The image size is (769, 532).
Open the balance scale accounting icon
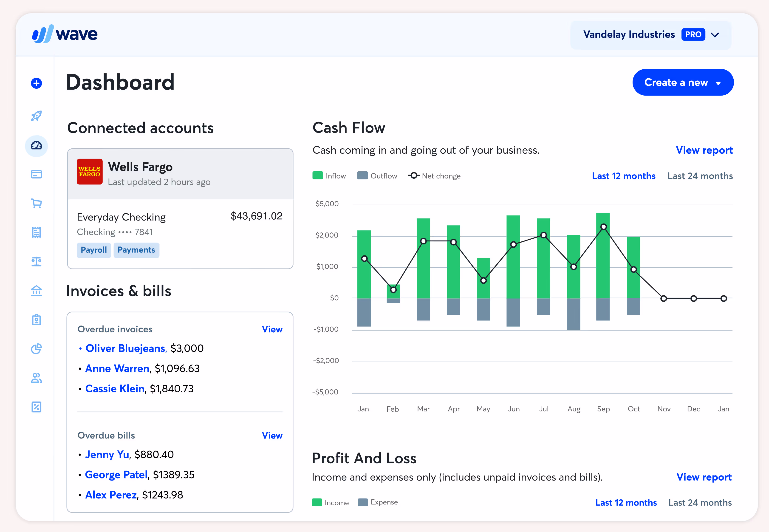point(36,262)
